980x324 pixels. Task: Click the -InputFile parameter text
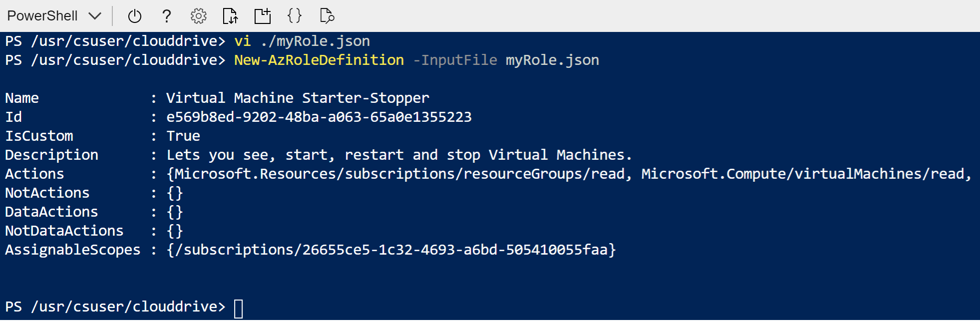click(455, 60)
